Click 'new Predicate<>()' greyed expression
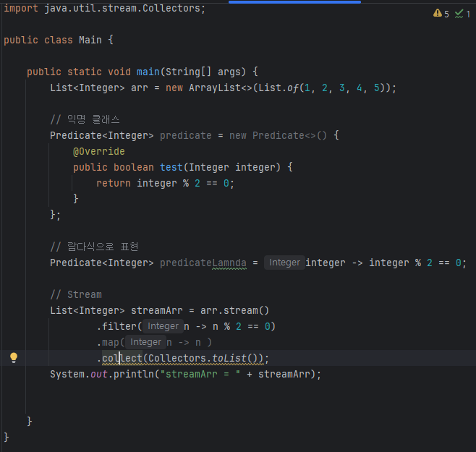This screenshot has height=452, width=476. coord(278,135)
